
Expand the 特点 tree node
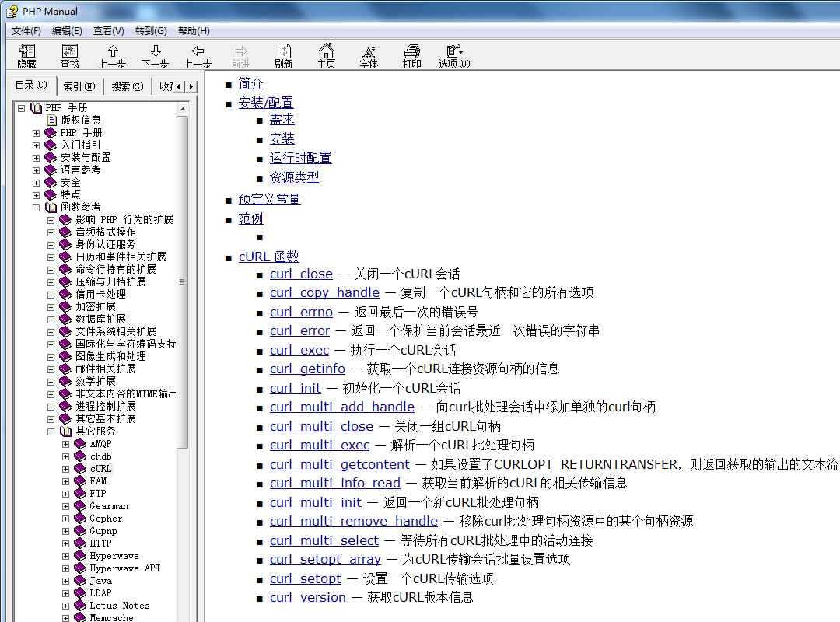[36, 195]
